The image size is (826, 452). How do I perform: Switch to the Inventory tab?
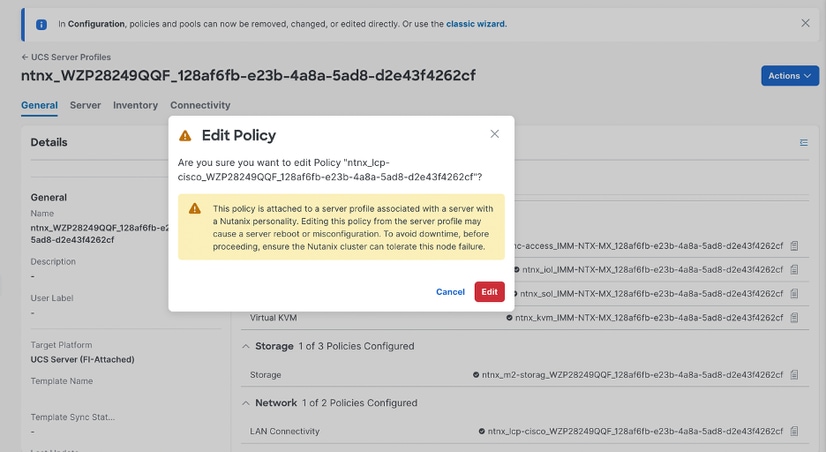click(135, 105)
